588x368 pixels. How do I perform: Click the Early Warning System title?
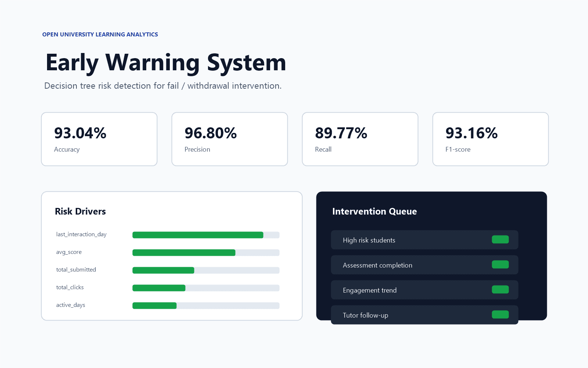166,63
